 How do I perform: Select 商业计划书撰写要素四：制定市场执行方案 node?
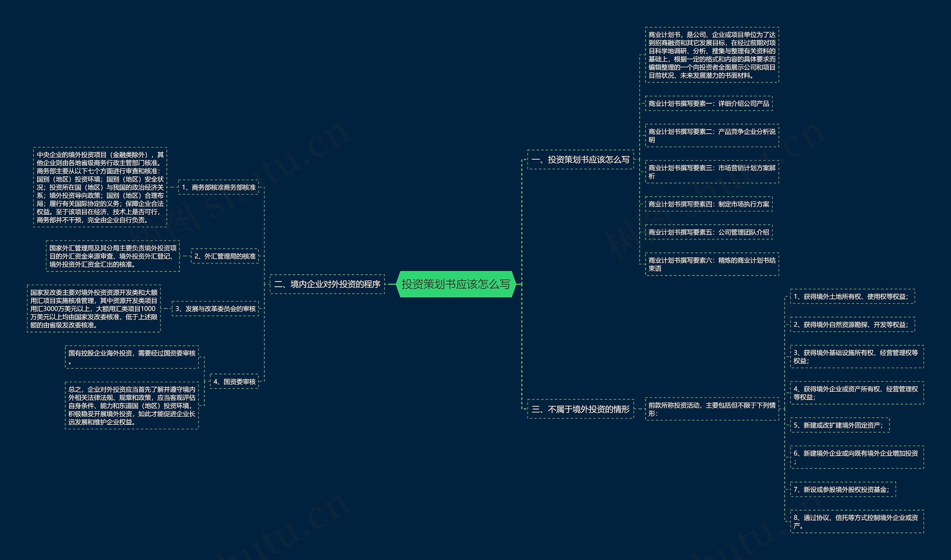coord(709,204)
